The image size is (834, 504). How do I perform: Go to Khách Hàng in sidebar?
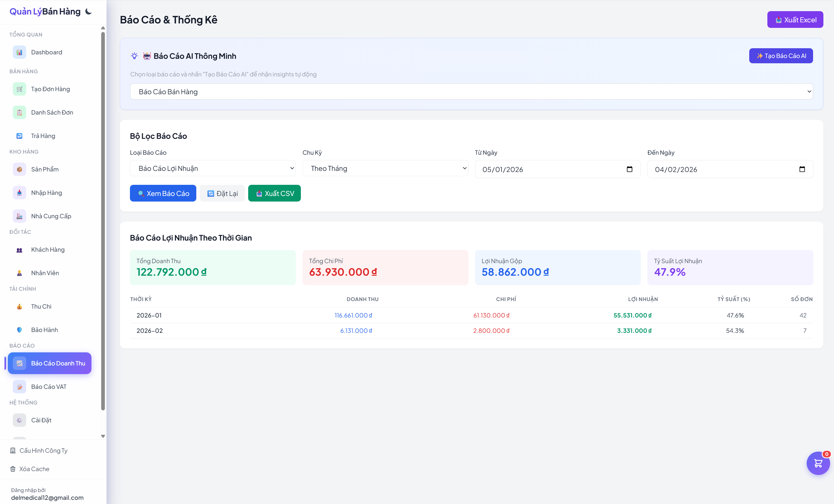click(x=48, y=249)
